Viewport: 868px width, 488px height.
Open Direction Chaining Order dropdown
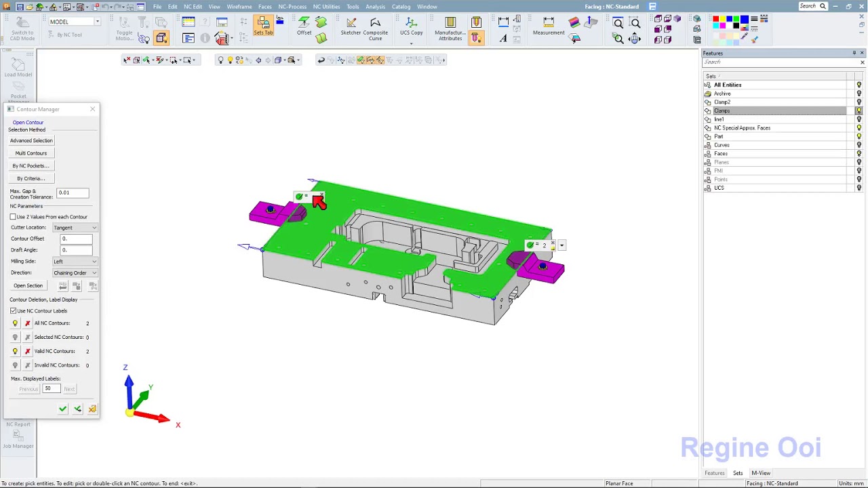tap(75, 272)
